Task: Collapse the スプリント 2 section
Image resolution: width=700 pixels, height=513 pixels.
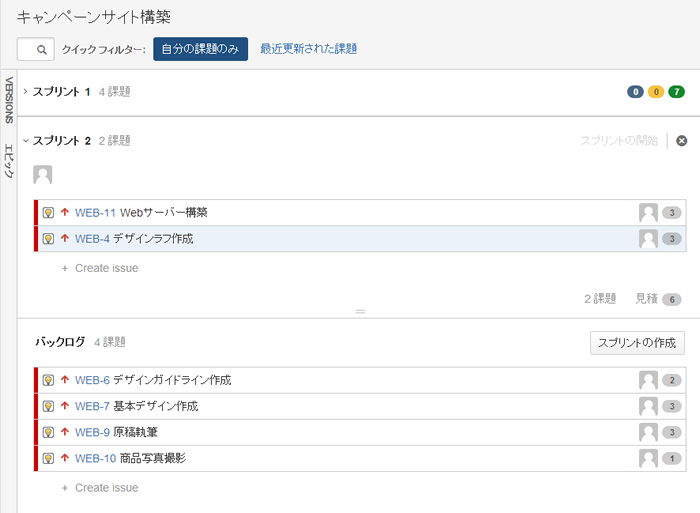Action: tap(25, 141)
